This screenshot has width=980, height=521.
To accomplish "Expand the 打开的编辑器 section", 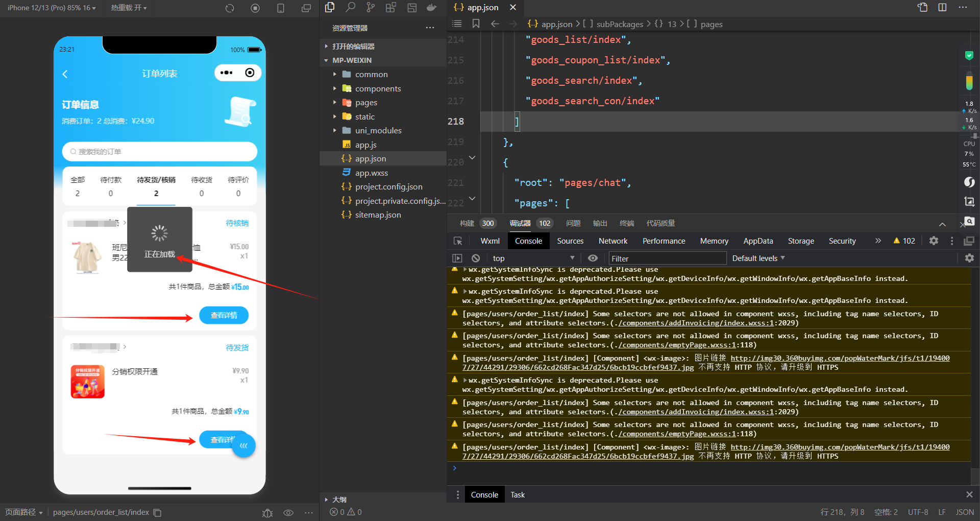I will pyautogui.click(x=326, y=46).
